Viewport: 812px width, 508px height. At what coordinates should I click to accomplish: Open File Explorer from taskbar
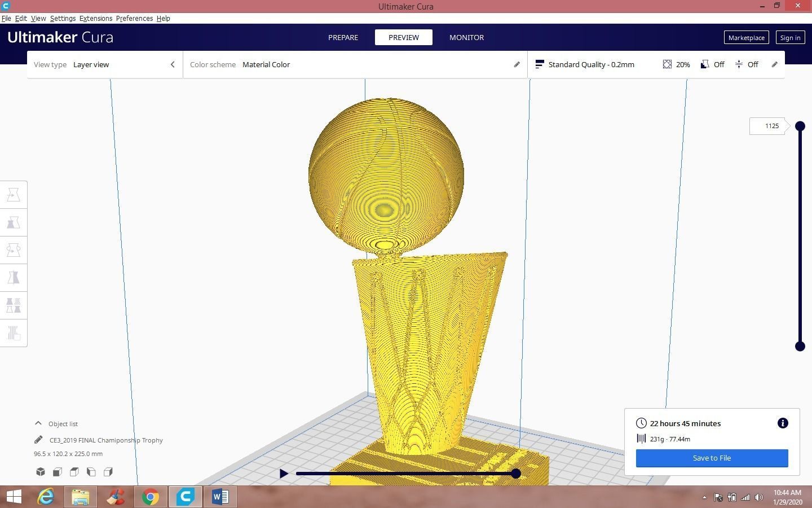81,497
